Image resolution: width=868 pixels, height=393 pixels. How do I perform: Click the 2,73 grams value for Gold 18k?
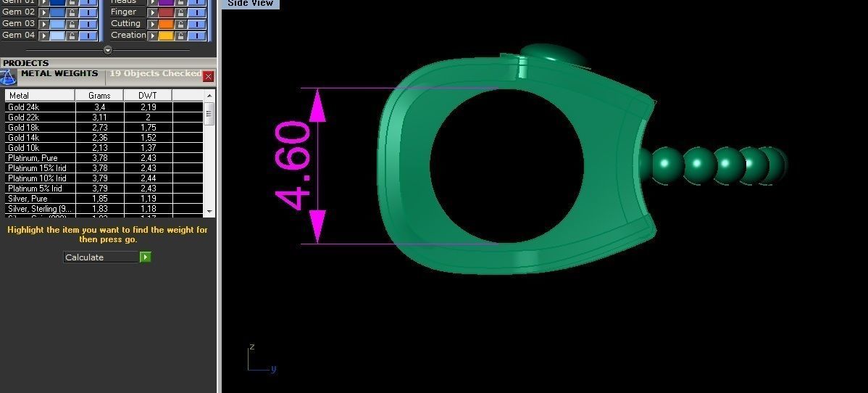(x=100, y=127)
